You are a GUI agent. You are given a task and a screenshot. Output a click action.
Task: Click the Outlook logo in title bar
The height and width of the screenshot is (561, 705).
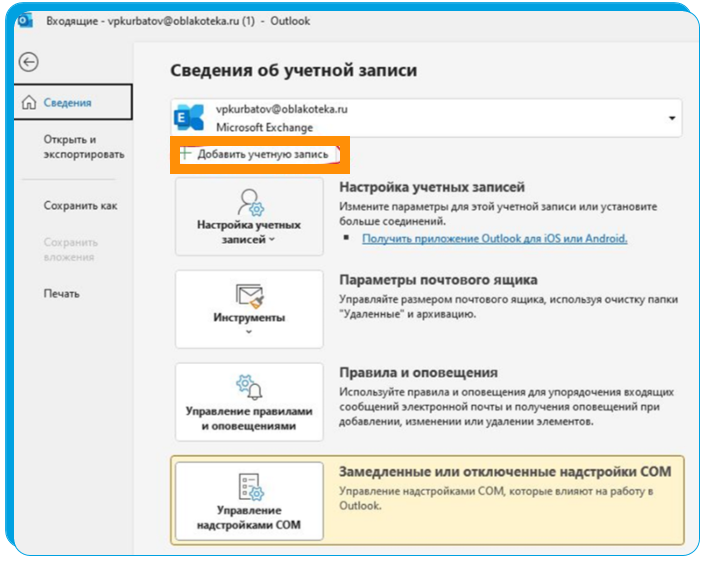pos(24,21)
